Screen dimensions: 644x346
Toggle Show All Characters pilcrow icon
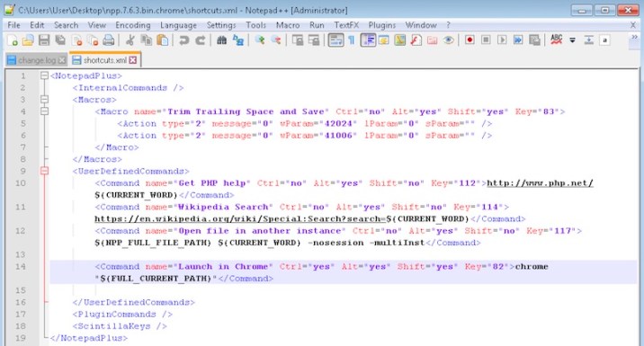(352, 40)
